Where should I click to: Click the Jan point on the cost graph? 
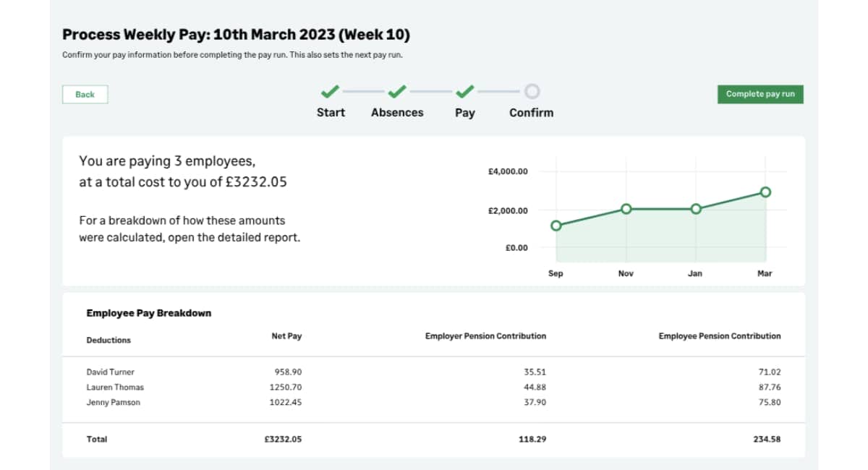(x=696, y=209)
